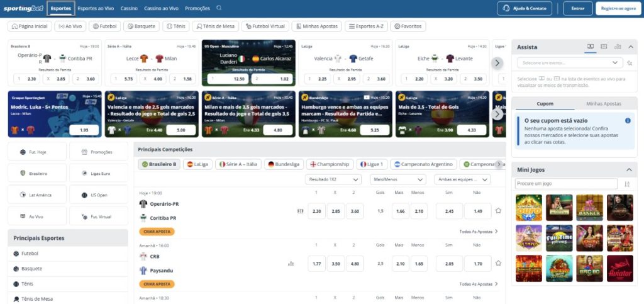This screenshot has height=304, width=644.
Task: Open Ligas Euro quick link tile
Action: pos(99,173)
